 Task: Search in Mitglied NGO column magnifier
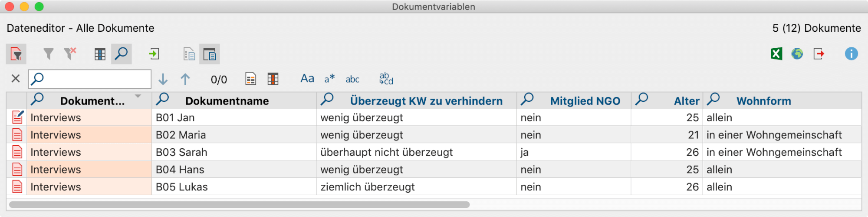pyautogui.click(x=527, y=99)
